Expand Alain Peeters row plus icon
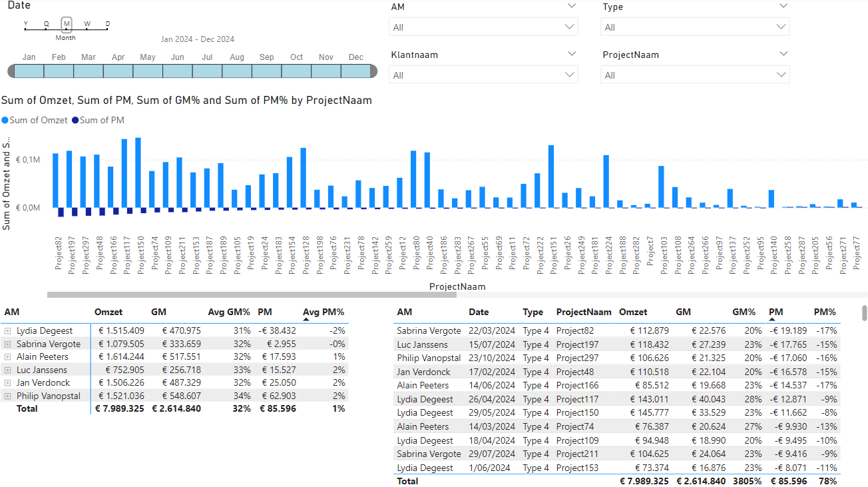The height and width of the screenshot is (487, 868). [7, 357]
